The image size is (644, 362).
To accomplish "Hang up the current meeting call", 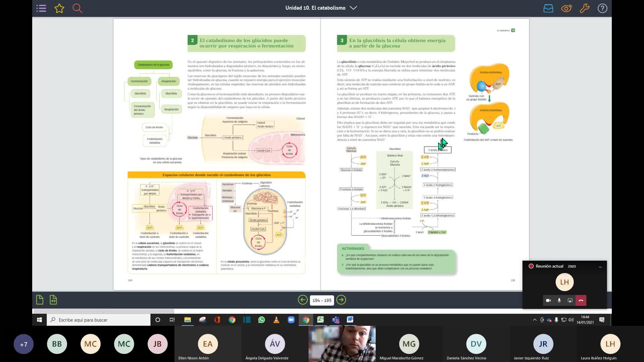I will coord(581,300).
